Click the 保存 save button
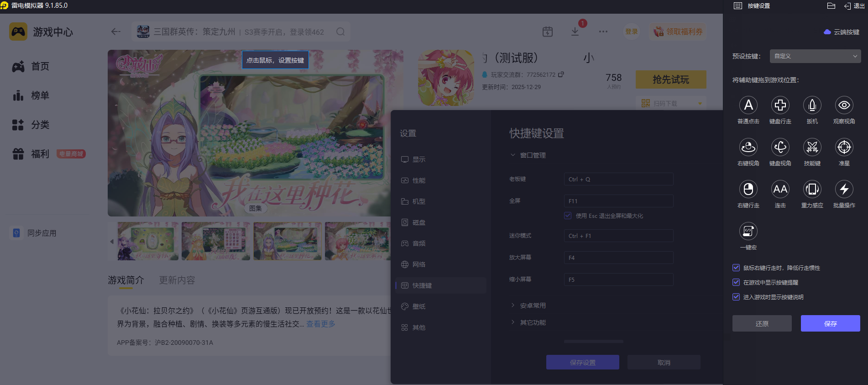The height and width of the screenshot is (385, 868). coord(831,323)
